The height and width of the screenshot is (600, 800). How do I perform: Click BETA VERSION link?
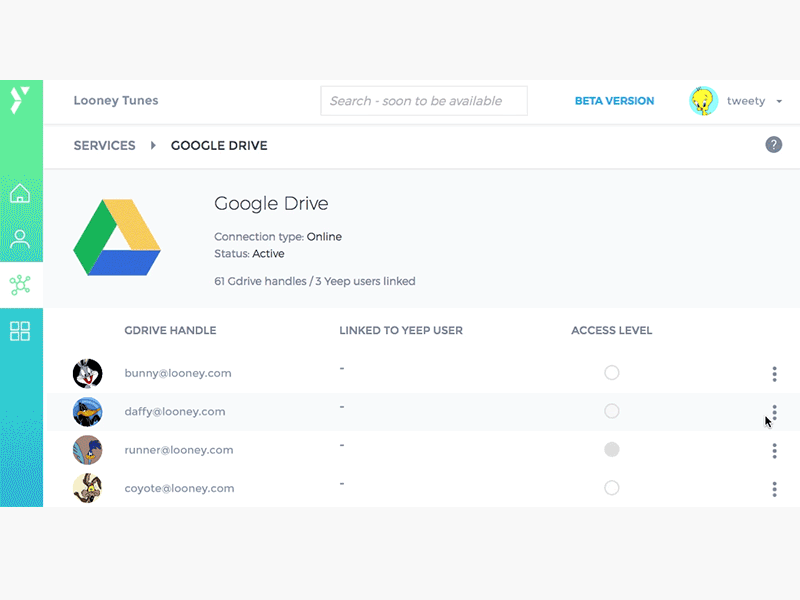[614, 101]
